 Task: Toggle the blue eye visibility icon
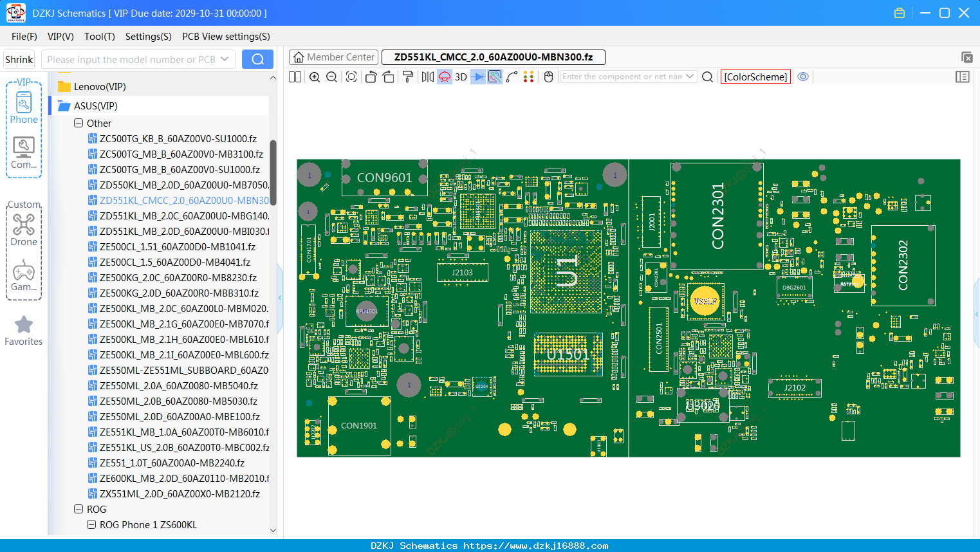tap(803, 77)
